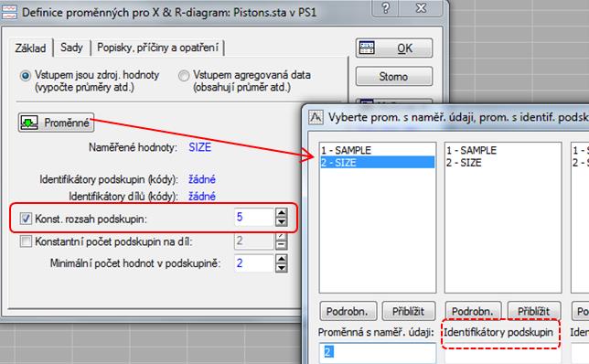Click Minimální počet hodnot field showing 2
This screenshot has width=589, height=364.
pyautogui.click(x=253, y=263)
